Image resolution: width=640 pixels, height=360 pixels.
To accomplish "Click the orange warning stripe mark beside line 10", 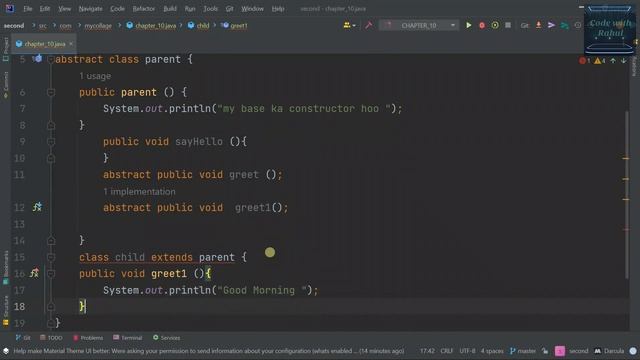I will click(626, 158).
